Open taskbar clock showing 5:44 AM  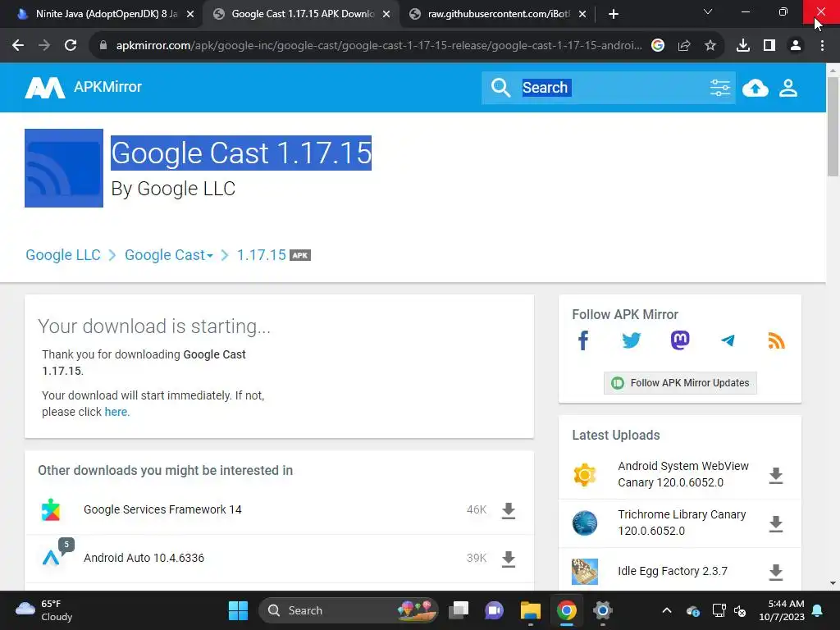(782, 610)
